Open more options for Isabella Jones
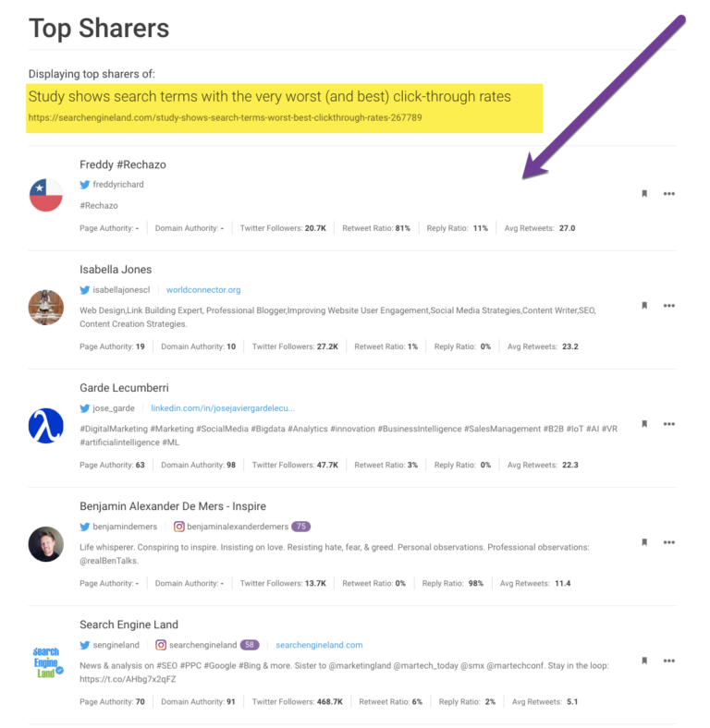This screenshot has height=728, width=710. point(669,305)
